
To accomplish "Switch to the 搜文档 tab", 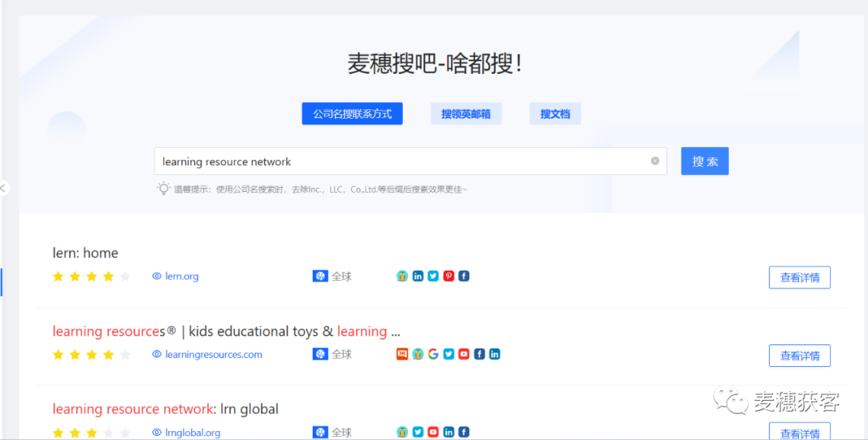I will 555,114.
